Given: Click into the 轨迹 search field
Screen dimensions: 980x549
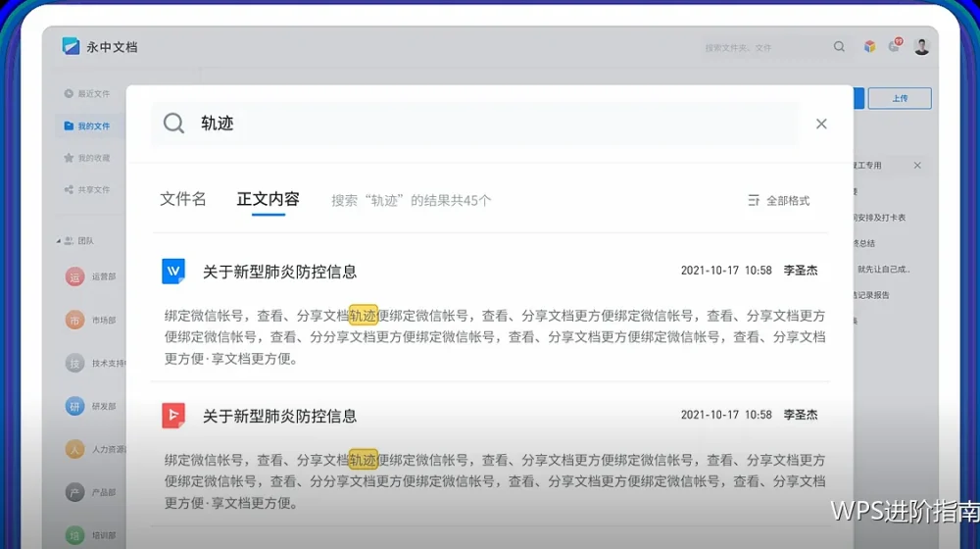Looking at the screenshot, I should 475,124.
